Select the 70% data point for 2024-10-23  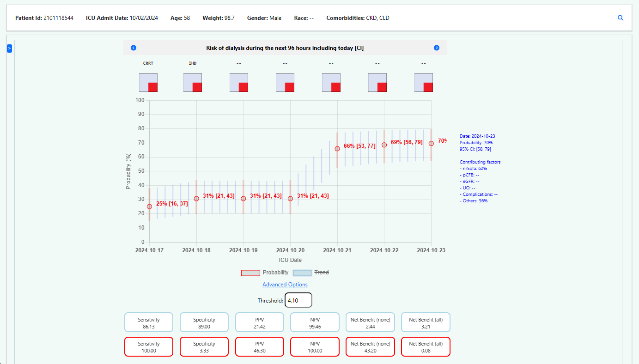431,142
